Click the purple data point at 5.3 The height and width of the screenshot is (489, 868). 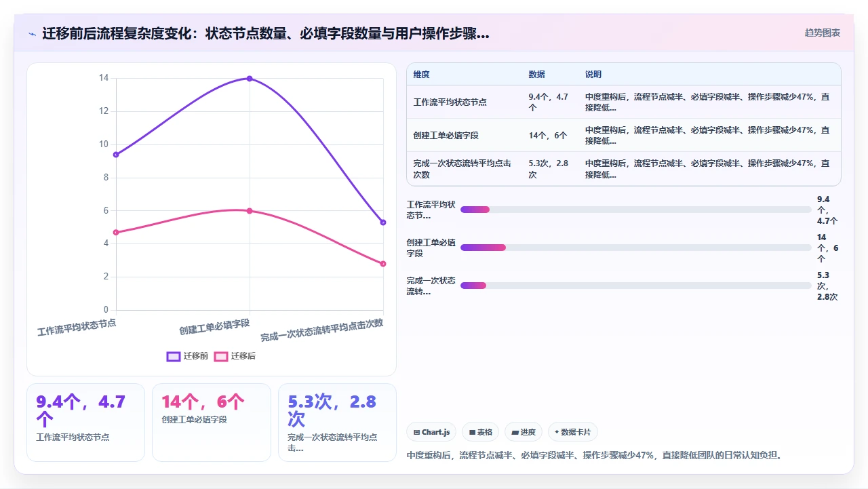(x=383, y=222)
